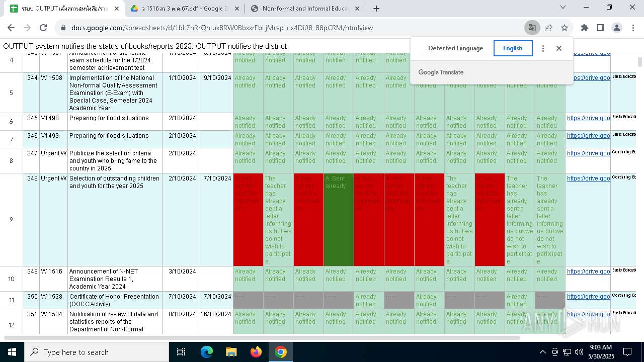Screen dimensions: 644x362
Task: Open the taskbar clock showing 9:03 AM
Action: click(x=601, y=352)
